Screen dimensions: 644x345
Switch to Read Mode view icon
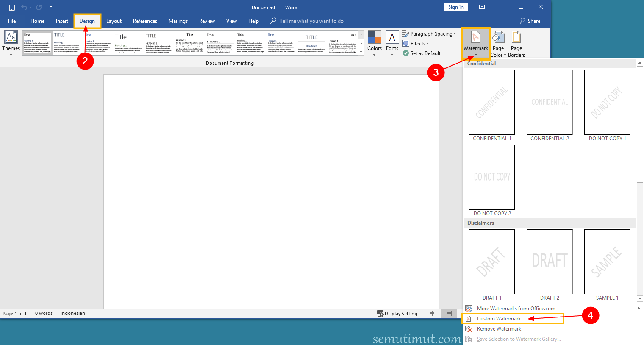coord(432,314)
